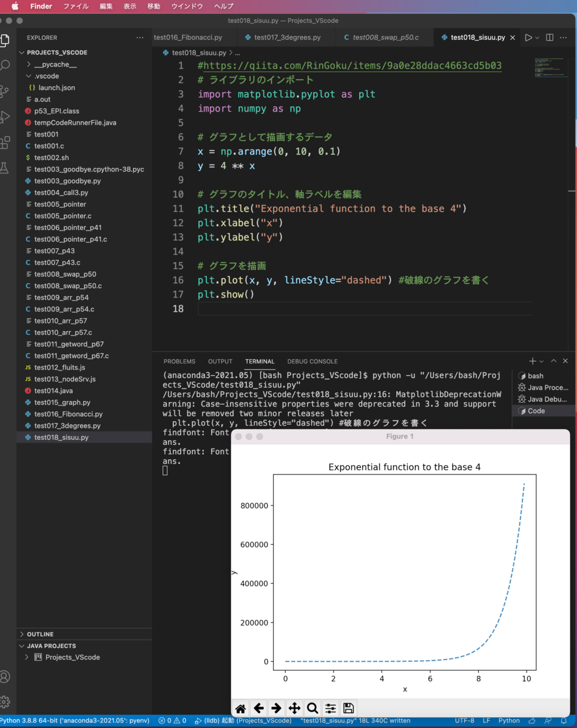Reset plot view with Home icon
Screen dimensions: 577x728
click(x=241, y=708)
